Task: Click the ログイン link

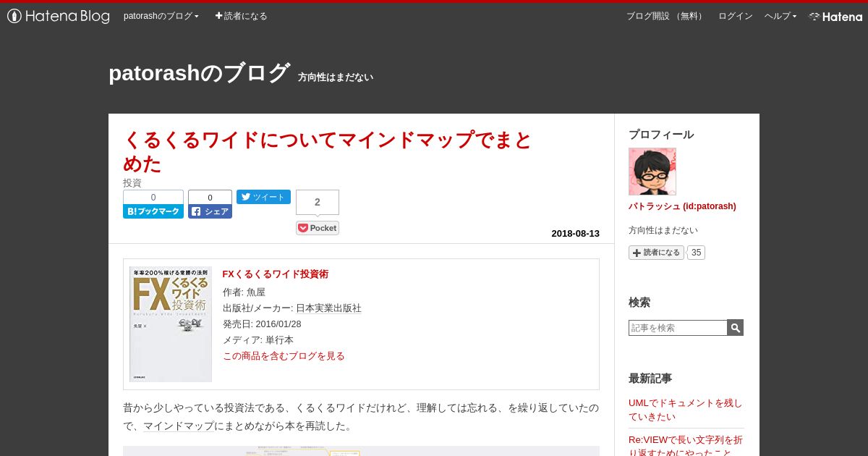Action: tap(735, 16)
